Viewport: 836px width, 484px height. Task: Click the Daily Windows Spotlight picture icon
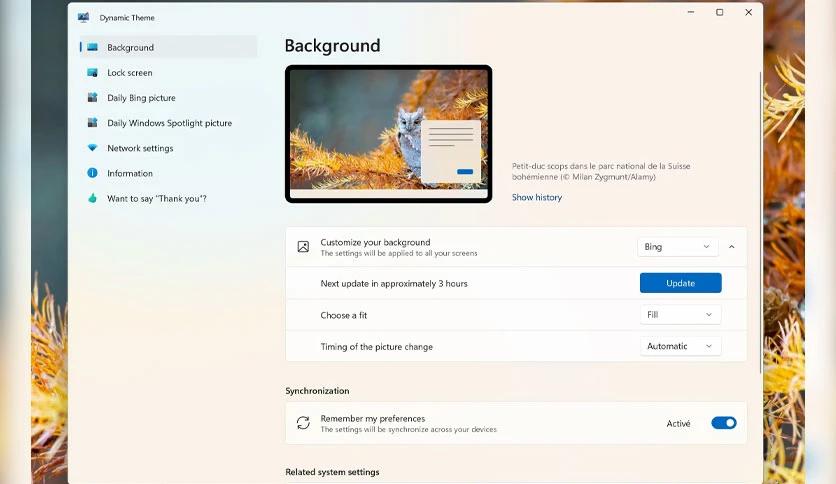(x=92, y=123)
